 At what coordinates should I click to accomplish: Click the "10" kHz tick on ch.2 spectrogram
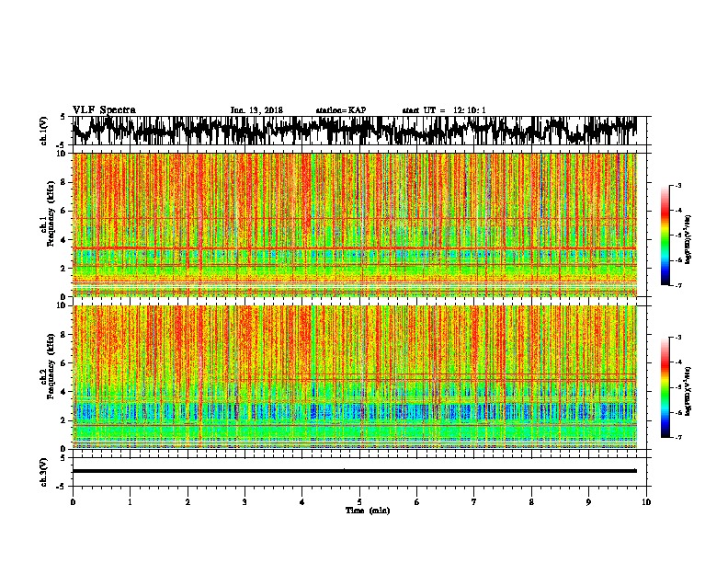point(63,305)
